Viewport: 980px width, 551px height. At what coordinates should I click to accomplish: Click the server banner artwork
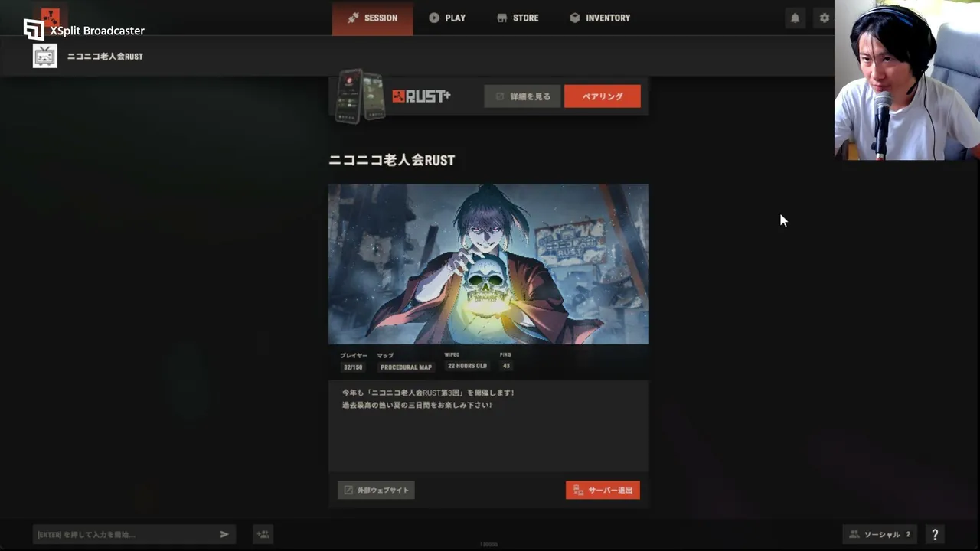tap(488, 264)
